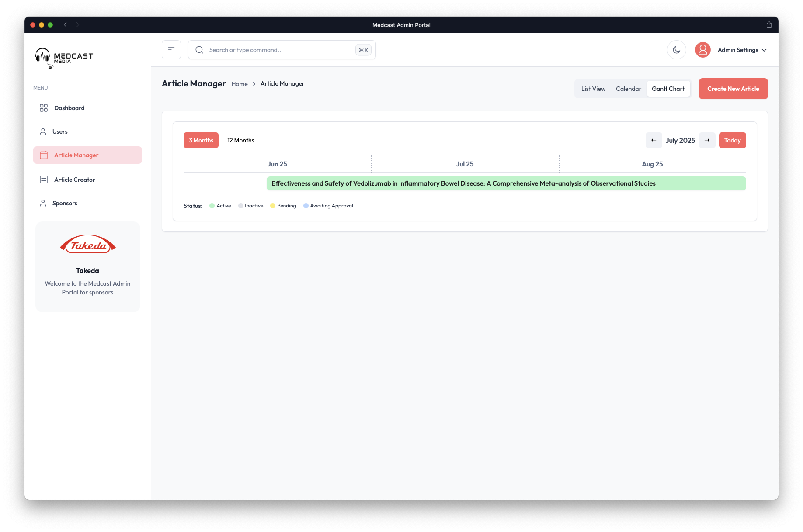Screen dimensions: 803x532
Task: Toggle dark mode with moon icon
Action: (x=676, y=50)
